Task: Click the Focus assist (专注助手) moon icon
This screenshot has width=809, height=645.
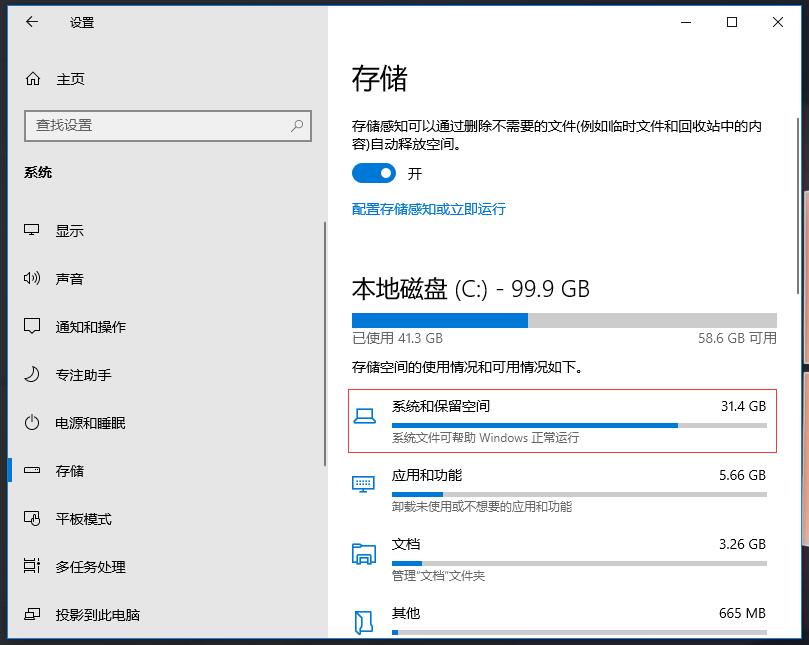Action: 32,375
